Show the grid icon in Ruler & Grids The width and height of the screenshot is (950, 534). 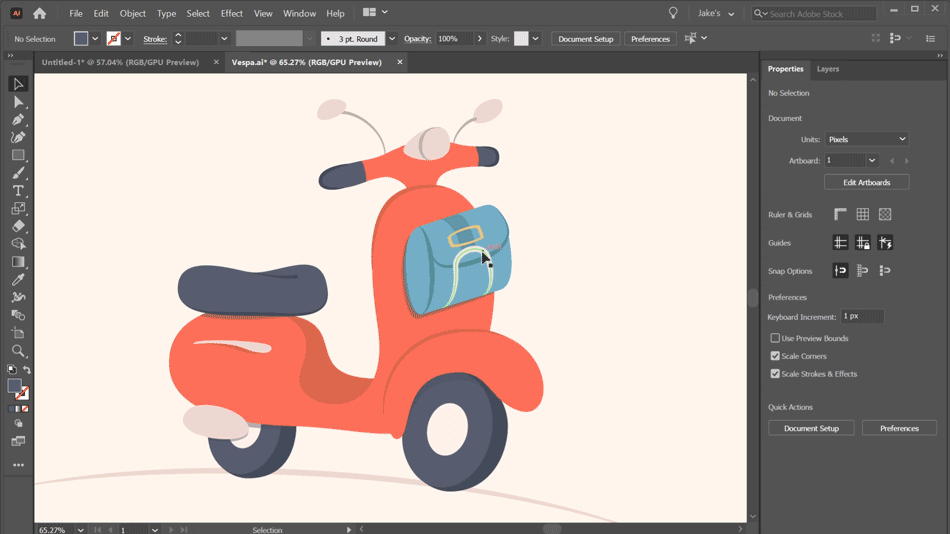(x=863, y=214)
